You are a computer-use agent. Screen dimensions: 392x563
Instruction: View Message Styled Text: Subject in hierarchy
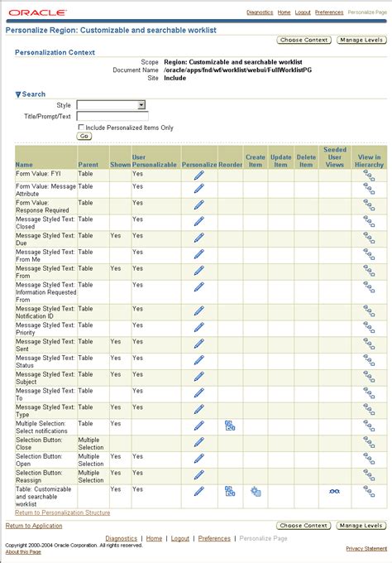[x=369, y=376]
